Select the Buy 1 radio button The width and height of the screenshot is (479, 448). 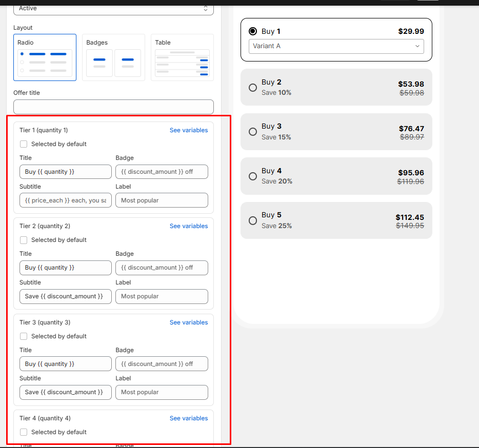253,31
